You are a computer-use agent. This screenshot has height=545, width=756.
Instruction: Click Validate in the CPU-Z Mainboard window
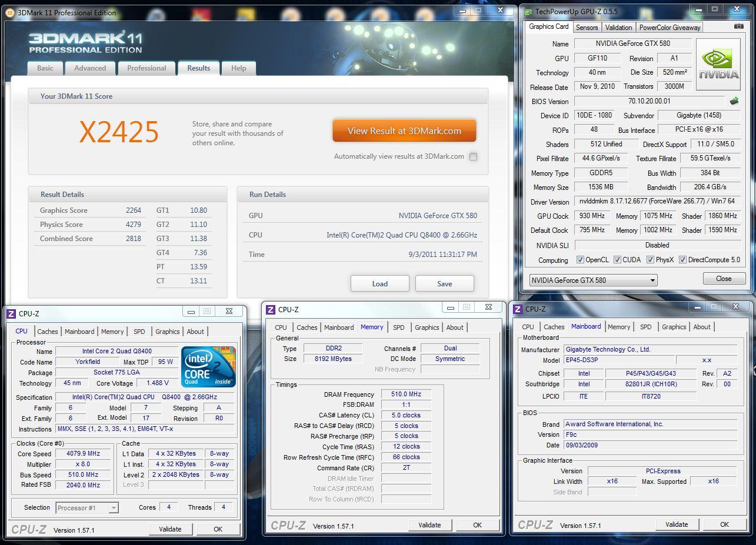click(677, 524)
